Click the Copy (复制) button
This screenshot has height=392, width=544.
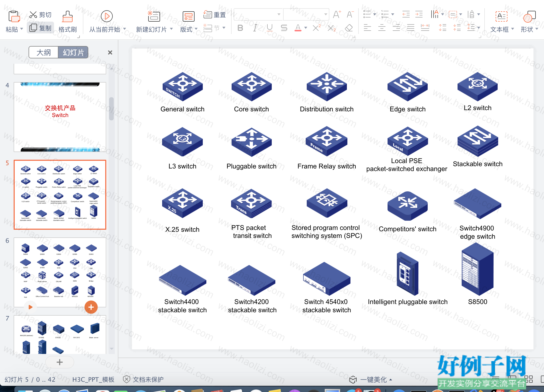click(x=40, y=28)
